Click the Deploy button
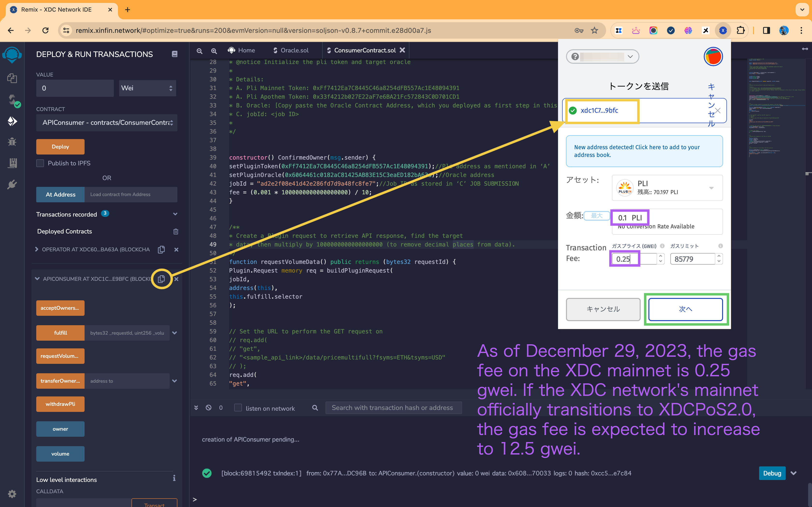 click(x=60, y=147)
